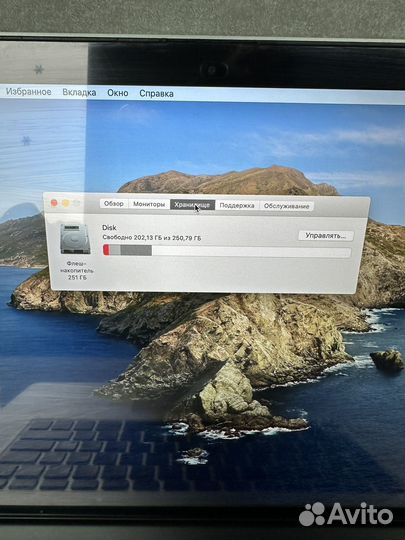Select the Хранилище tab
The width and height of the screenshot is (405, 540).
coord(192,205)
